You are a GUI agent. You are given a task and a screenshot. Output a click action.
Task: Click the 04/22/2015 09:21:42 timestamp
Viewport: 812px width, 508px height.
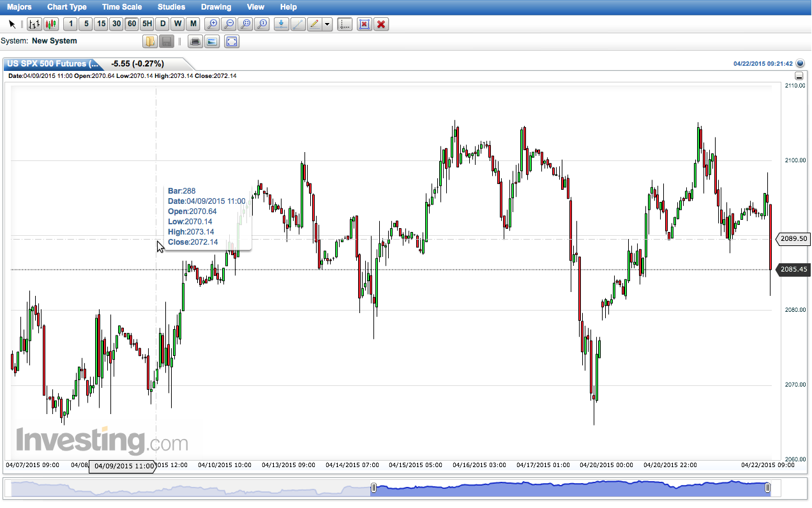tap(763, 64)
